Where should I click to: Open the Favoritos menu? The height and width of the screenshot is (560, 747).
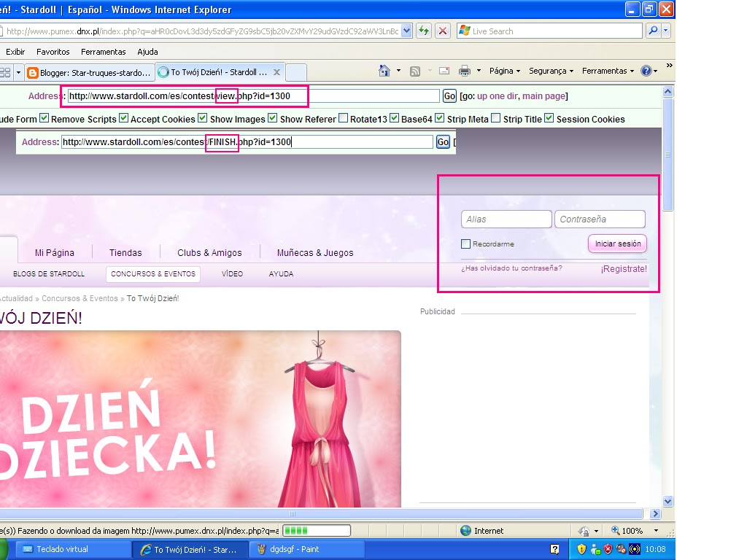tap(53, 52)
